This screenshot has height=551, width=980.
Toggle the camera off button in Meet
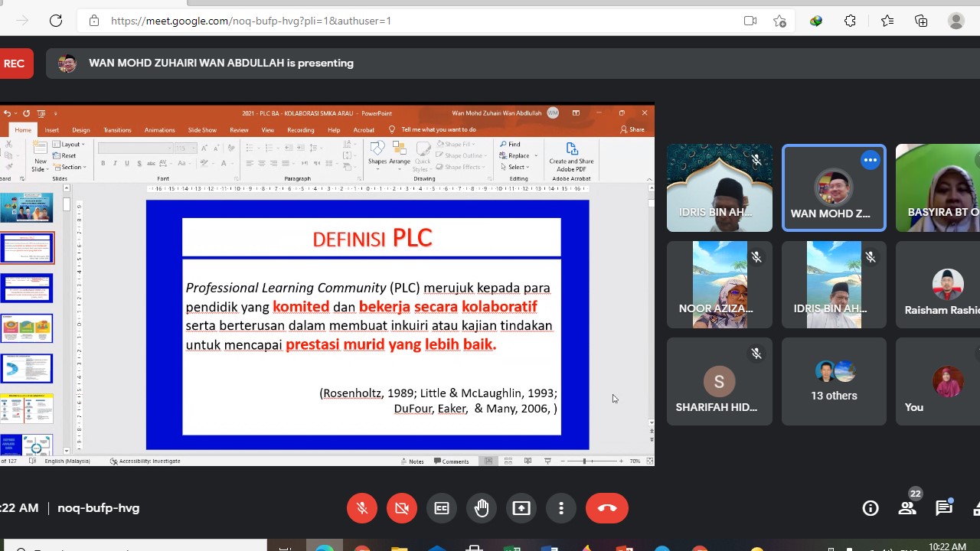402,508
